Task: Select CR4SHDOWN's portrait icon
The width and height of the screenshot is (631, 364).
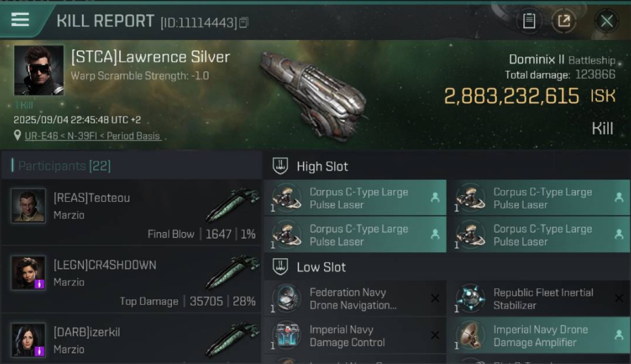Action: 29,273
